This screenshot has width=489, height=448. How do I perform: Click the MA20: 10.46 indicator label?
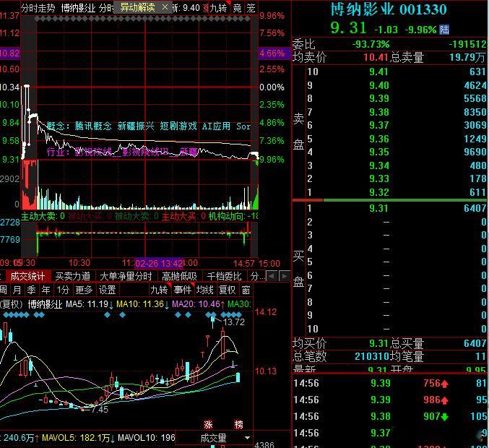pos(198,304)
